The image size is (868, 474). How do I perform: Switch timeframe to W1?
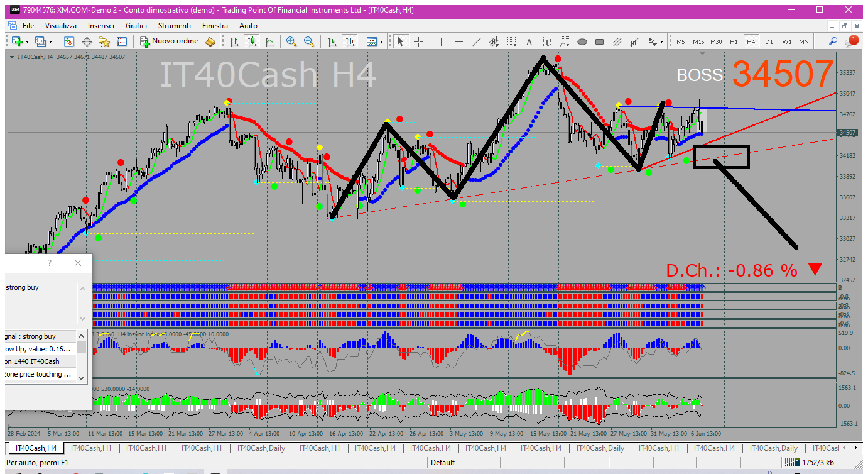pos(786,41)
